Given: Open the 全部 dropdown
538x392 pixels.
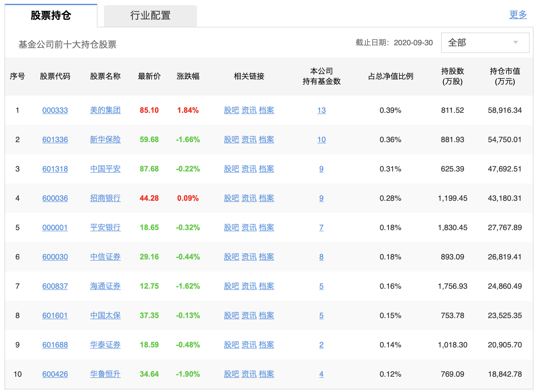Looking at the screenshot, I should click(485, 43).
